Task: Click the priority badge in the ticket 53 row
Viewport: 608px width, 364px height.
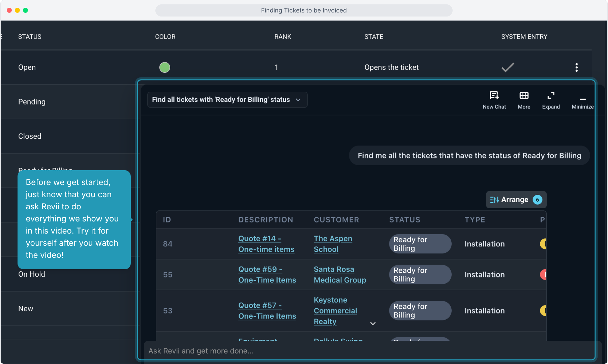Action: click(543, 310)
